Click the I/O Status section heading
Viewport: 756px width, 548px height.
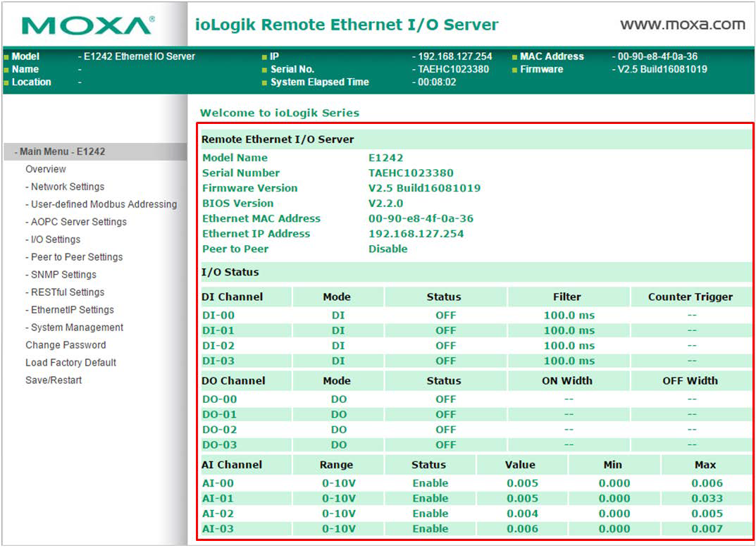230,272
